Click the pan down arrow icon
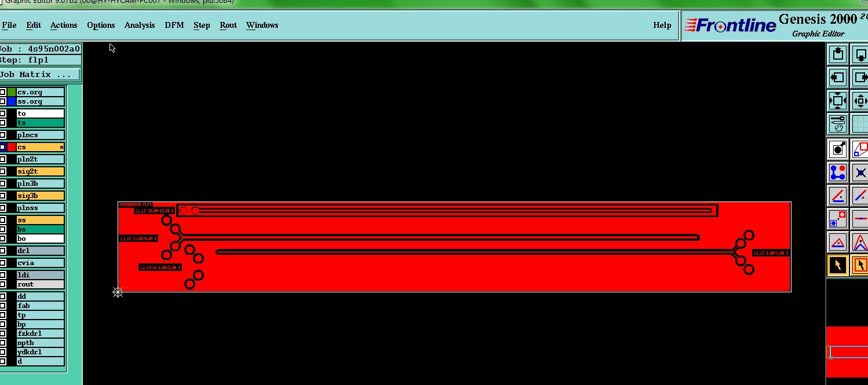The height and width of the screenshot is (385, 868). pyautogui.click(x=860, y=54)
